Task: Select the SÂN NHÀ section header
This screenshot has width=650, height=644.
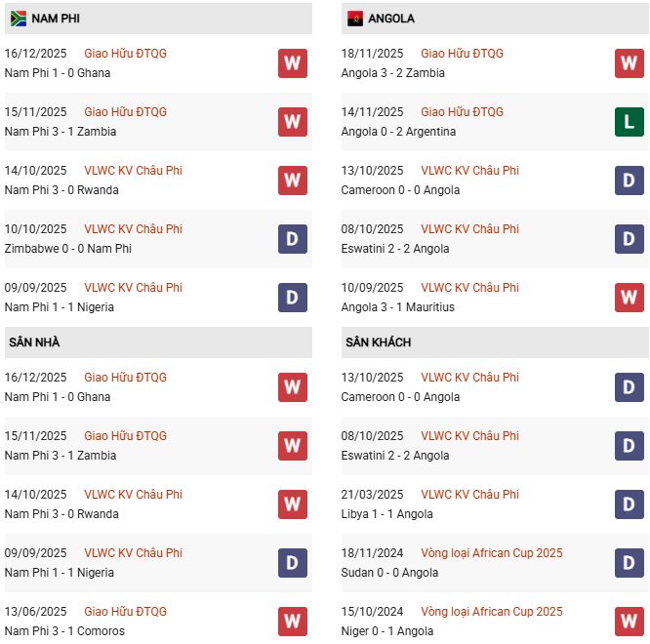Action: click(34, 342)
